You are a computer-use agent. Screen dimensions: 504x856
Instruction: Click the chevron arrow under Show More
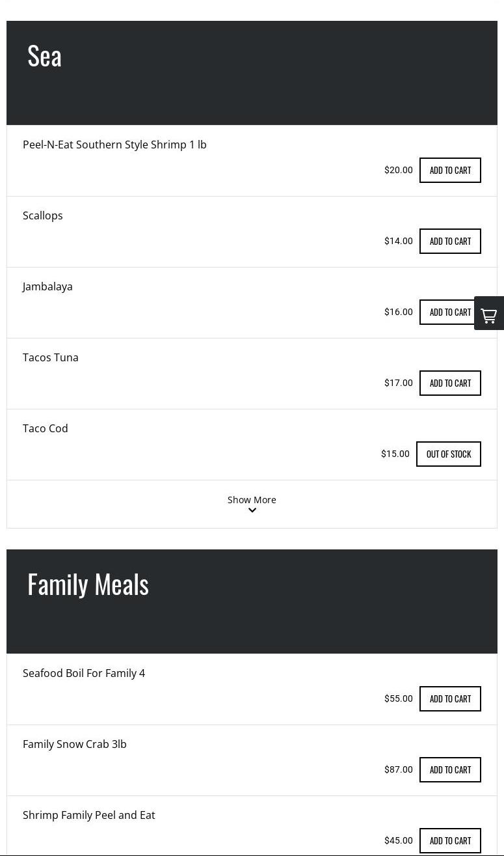click(x=252, y=510)
